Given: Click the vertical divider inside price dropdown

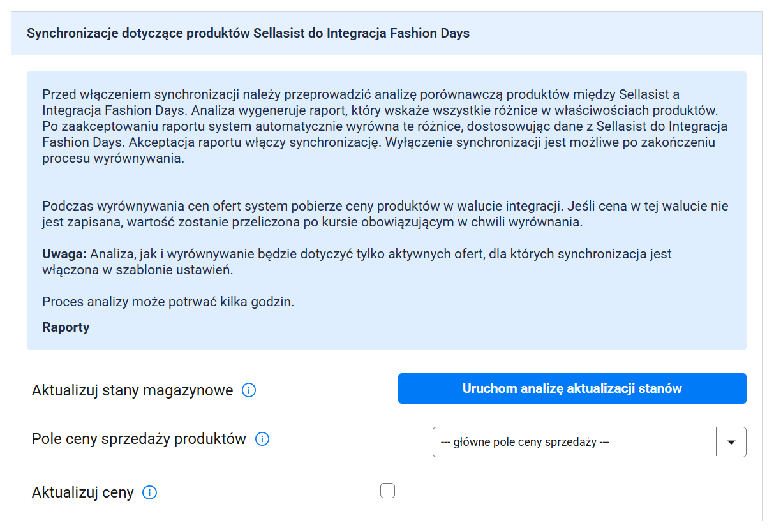Looking at the screenshot, I should click(717, 442).
